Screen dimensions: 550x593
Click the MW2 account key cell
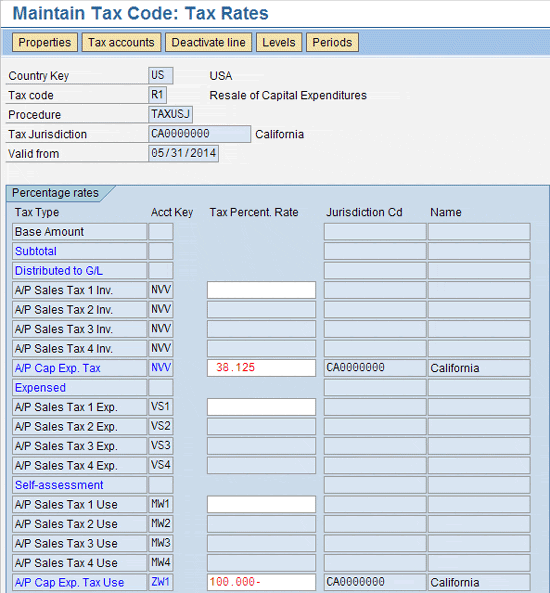point(161,524)
